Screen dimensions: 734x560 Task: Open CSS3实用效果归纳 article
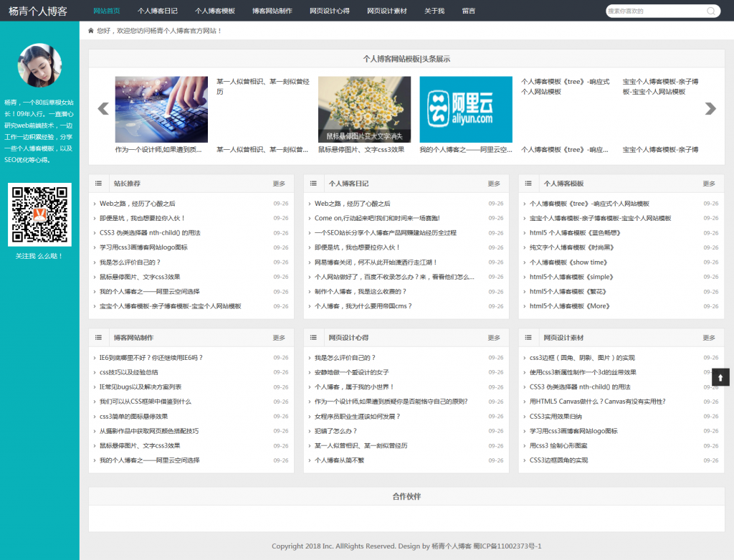(x=556, y=417)
